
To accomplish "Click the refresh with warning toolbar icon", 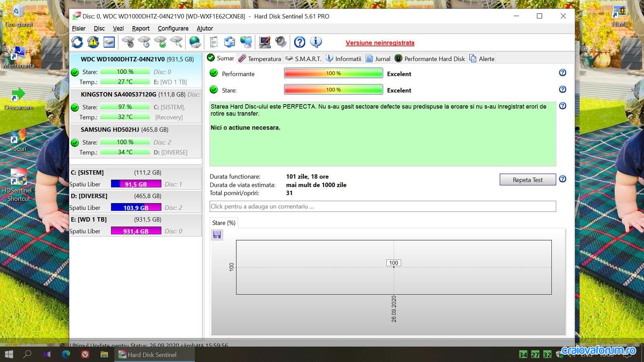I will [x=93, y=42].
